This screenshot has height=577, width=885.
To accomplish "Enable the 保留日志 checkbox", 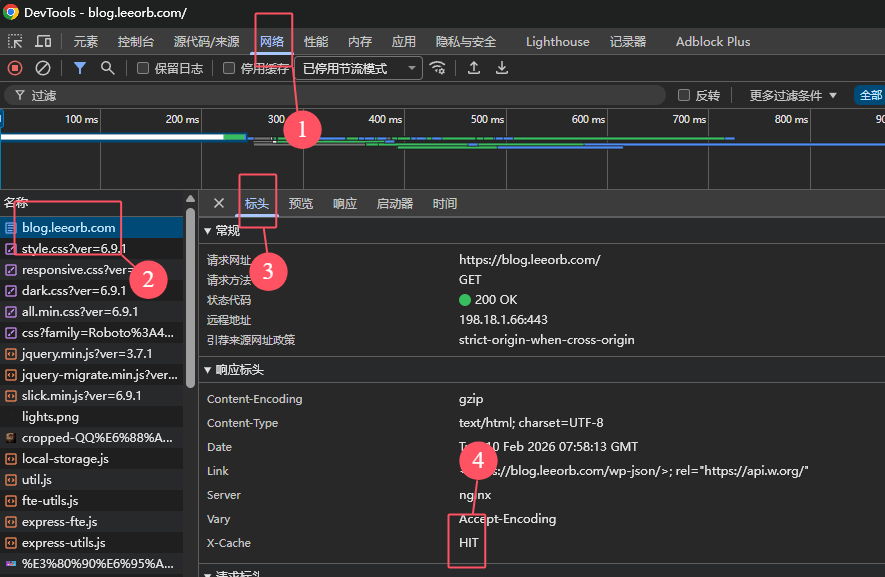I will [143, 69].
